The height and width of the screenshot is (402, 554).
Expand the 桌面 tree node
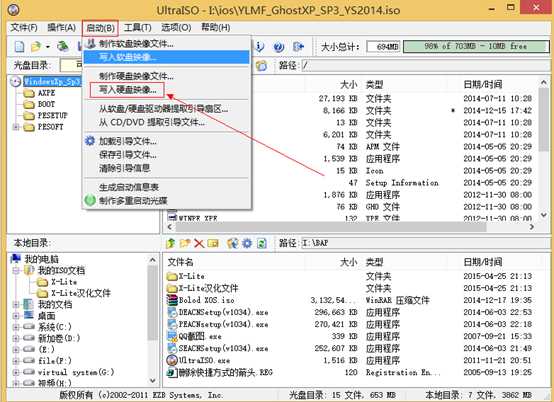click(16, 315)
